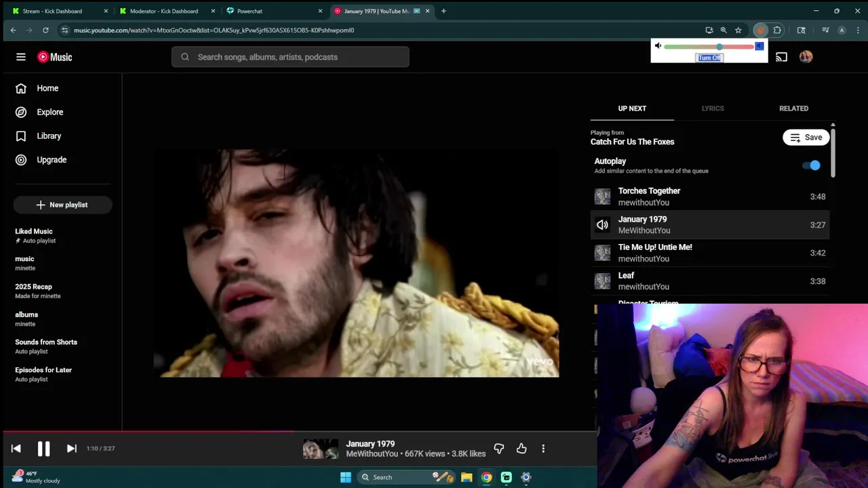Save the queue as playlist
The width and height of the screenshot is (868, 488).
pyautogui.click(x=806, y=138)
